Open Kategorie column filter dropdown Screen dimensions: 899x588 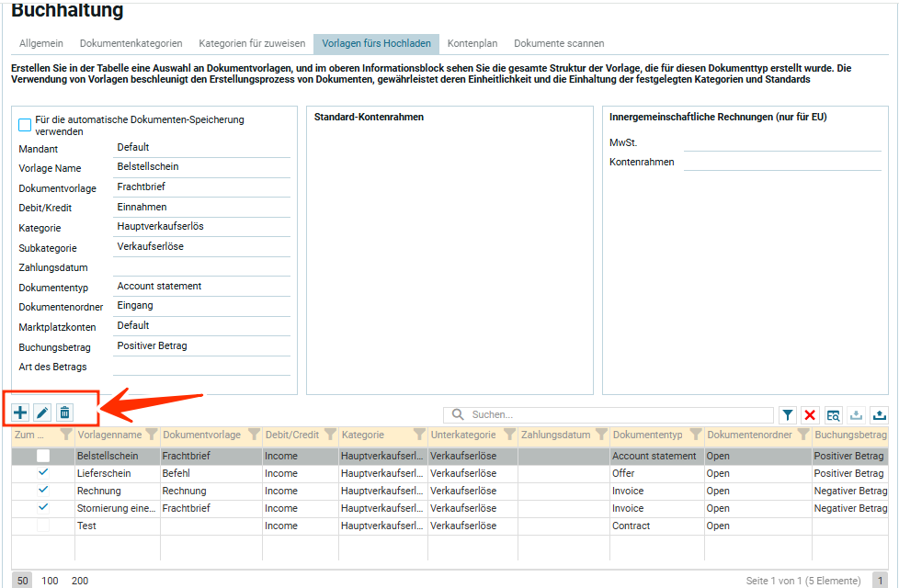pos(419,435)
